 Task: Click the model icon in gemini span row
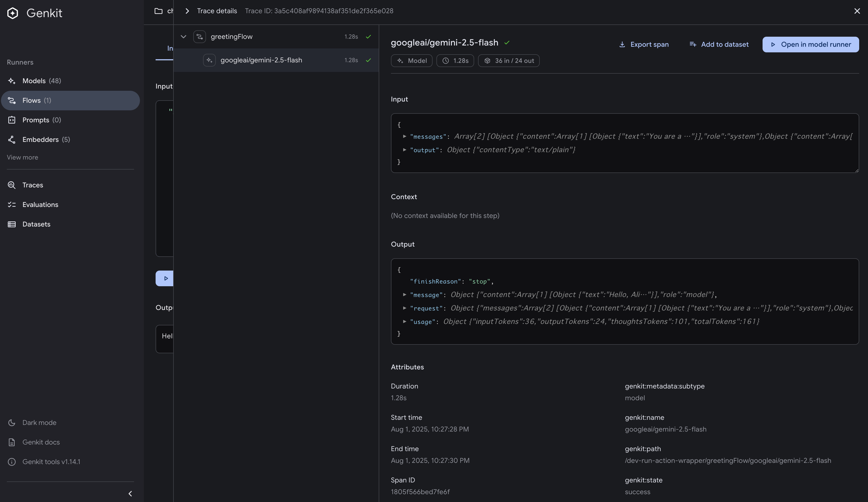[x=209, y=60]
